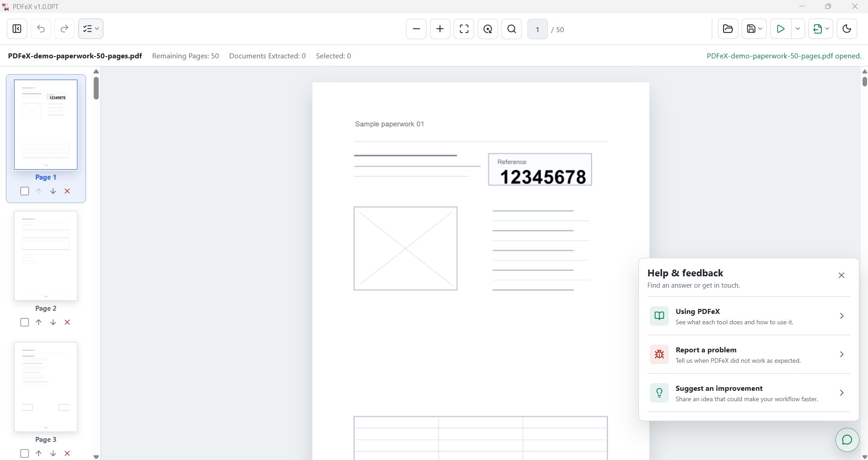Click the rotate page icon
868x460 pixels.
coord(488,29)
